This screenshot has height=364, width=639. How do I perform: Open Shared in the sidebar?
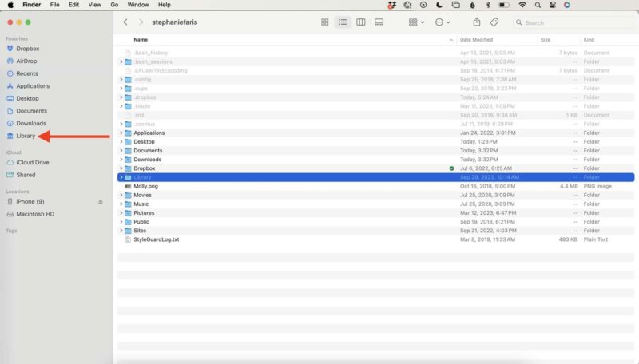(26, 175)
